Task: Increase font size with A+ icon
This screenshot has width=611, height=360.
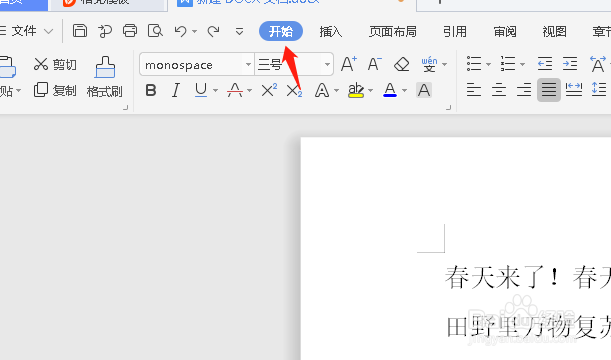Action: pos(349,64)
